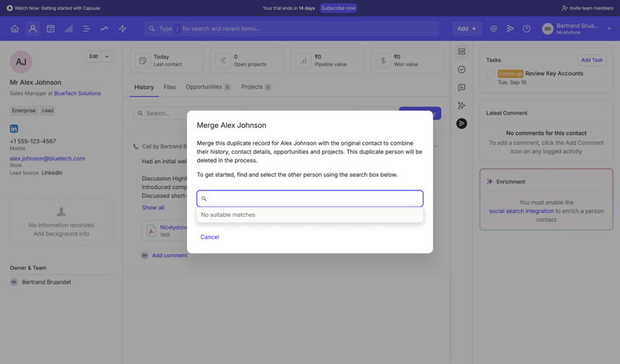Open the social search integration link
620x364 pixels.
(x=521, y=211)
